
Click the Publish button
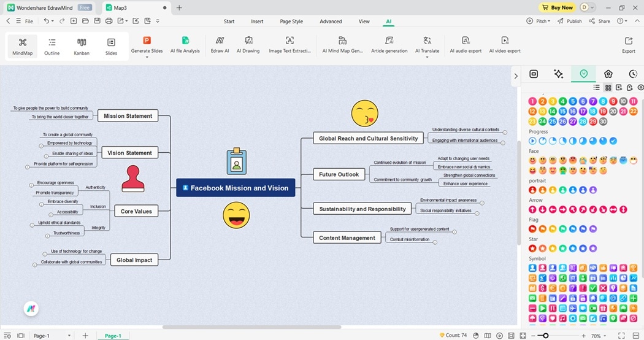point(569,21)
